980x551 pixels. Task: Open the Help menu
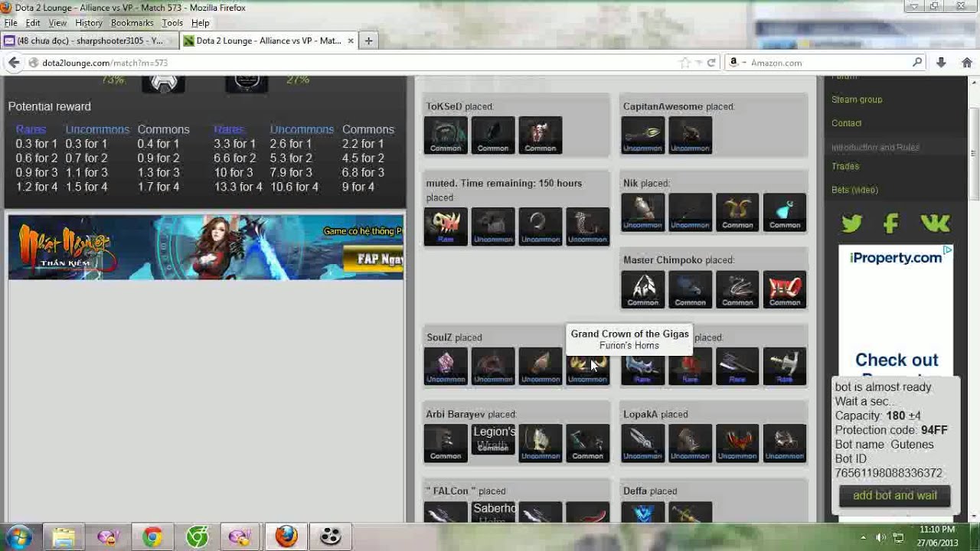click(200, 23)
